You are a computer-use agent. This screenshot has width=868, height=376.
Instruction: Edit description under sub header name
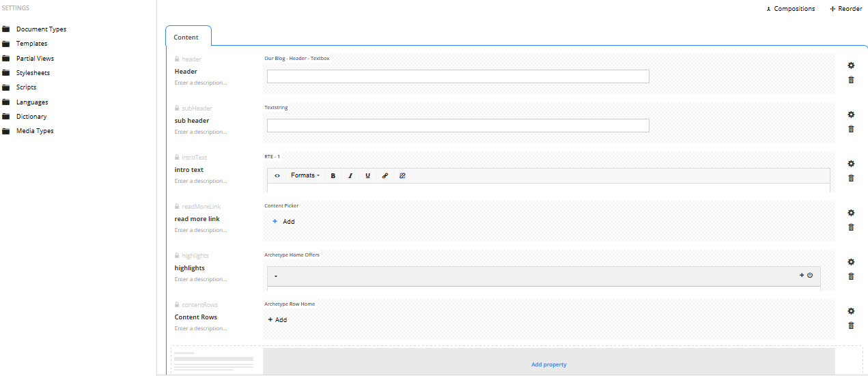pos(201,132)
